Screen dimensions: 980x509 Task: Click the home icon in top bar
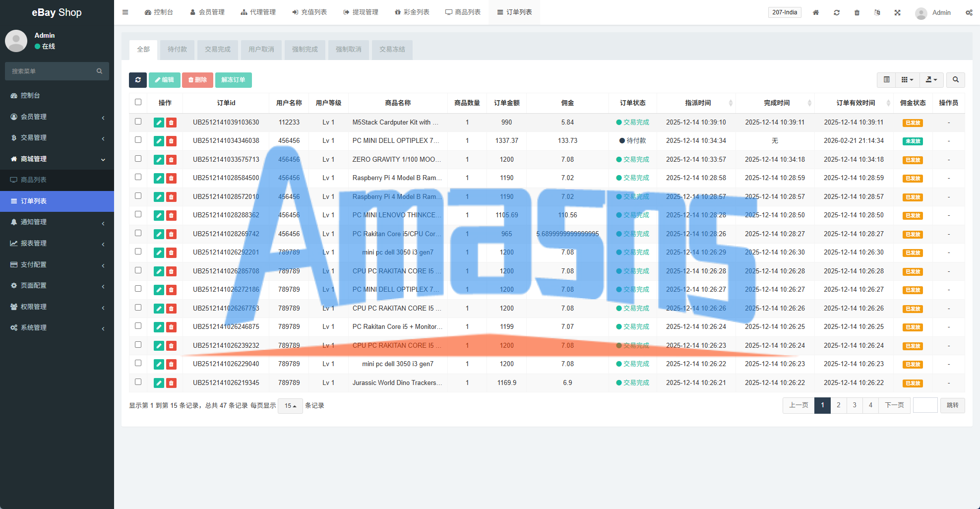816,12
